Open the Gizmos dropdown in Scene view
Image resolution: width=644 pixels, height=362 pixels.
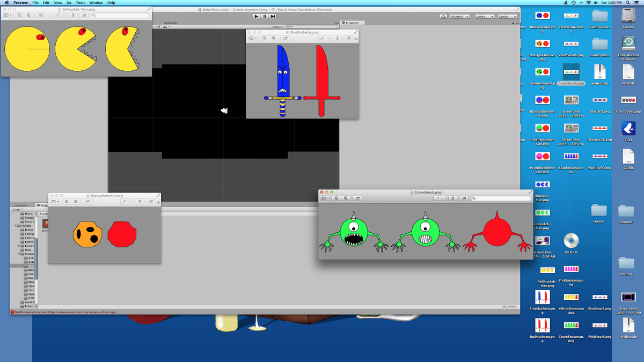tap(277, 26)
